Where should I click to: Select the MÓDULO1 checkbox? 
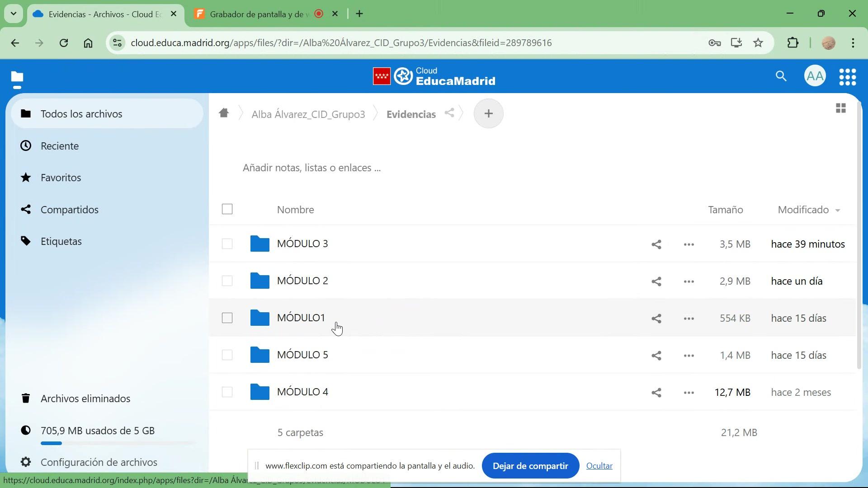(x=227, y=318)
